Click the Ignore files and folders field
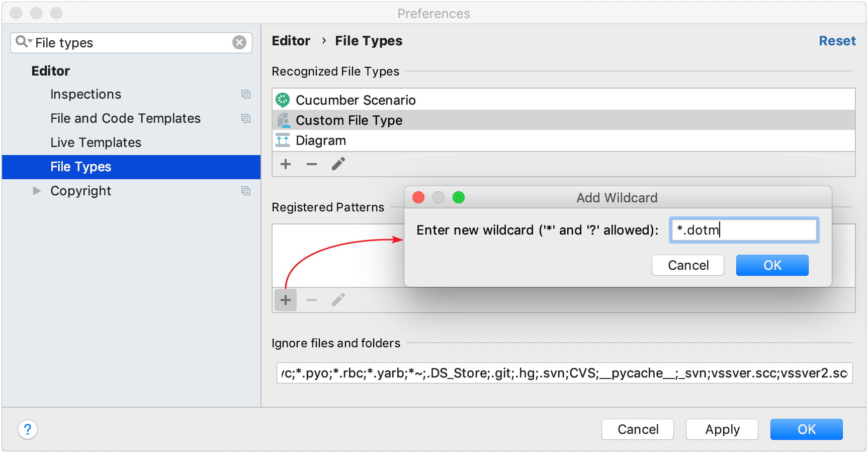 [x=564, y=373]
